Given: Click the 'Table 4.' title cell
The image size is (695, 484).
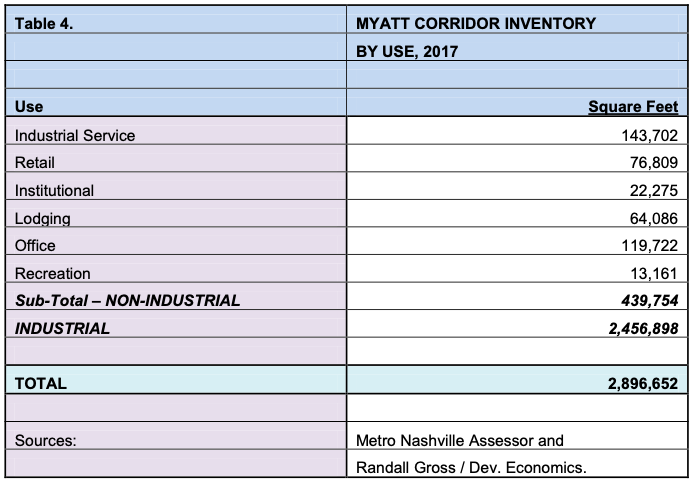Looking at the screenshot, I should coord(44,23).
